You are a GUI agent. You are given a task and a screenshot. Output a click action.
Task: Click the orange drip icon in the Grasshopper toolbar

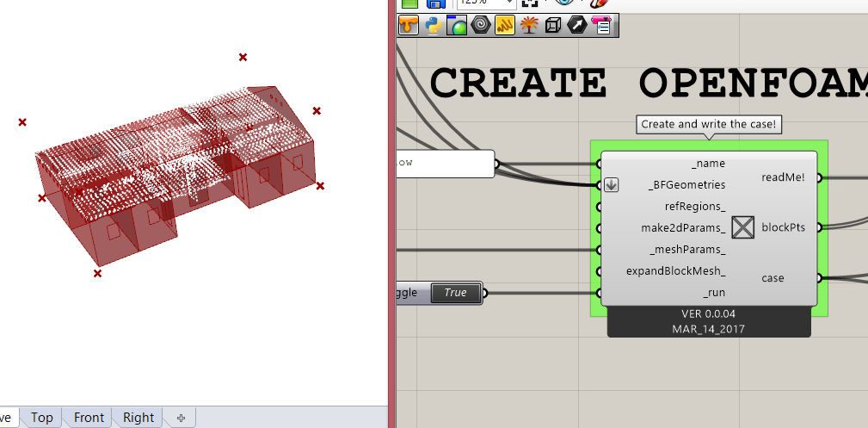click(x=409, y=25)
